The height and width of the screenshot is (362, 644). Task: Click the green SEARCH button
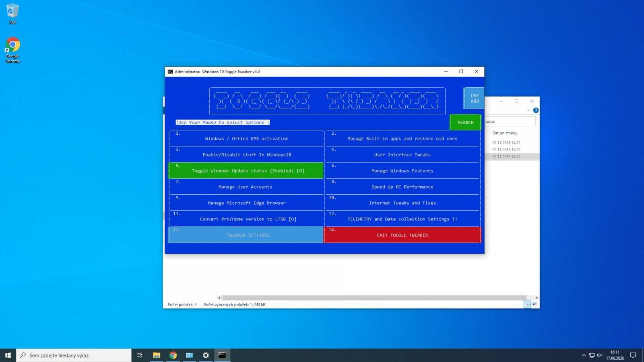[x=465, y=122]
